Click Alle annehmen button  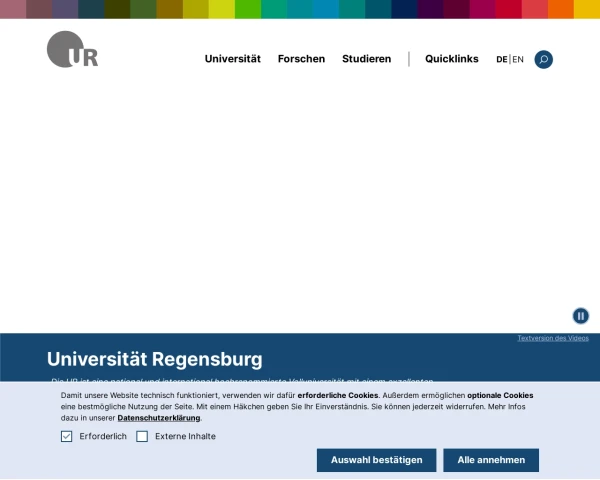coord(491,460)
